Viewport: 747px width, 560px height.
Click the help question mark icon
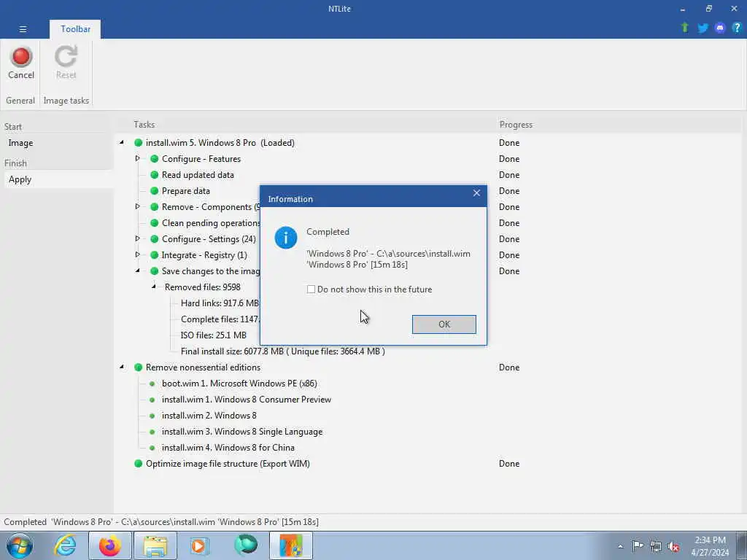click(737, 28)
